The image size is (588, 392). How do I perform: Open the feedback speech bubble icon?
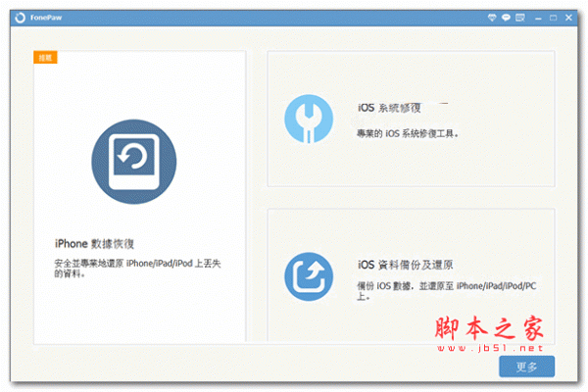coord(506,18)
